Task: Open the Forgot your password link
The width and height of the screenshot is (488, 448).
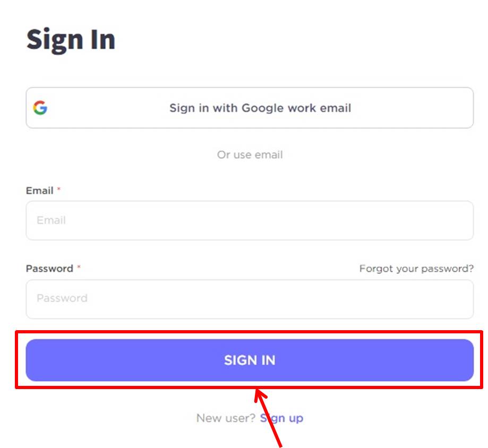Action: (416, 269)
